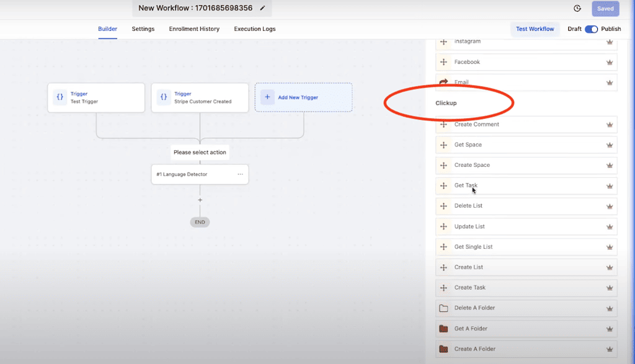Click the crown icon on Create Comment
This screenshot has height=364, width=635.
(x=609, y=125)
